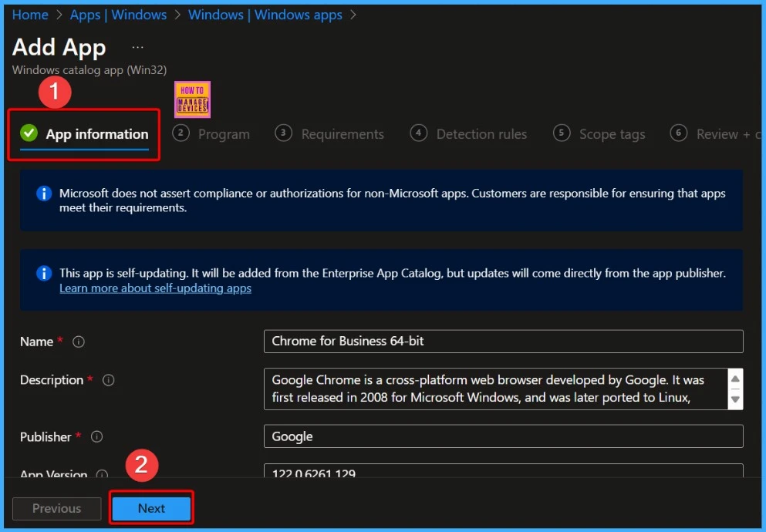Click the step 5 circle icon for Scope tags
766x532 pixels.
[x=562, y=133]
